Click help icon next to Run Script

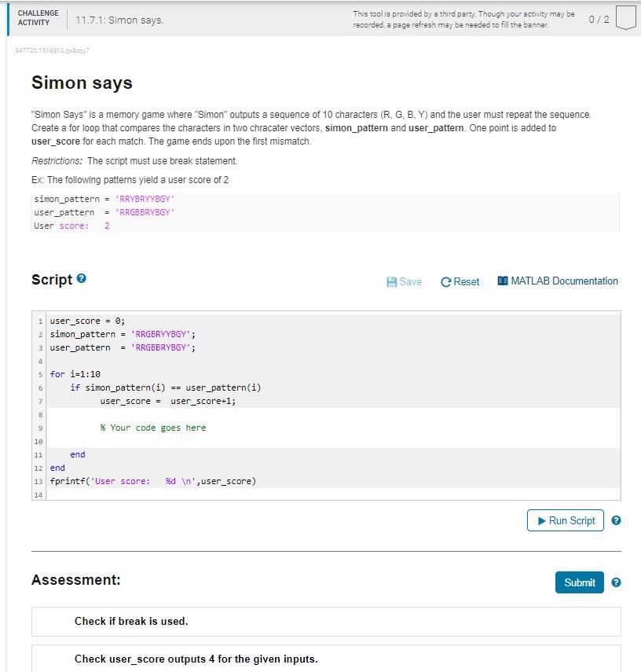(x=616, y=520)
